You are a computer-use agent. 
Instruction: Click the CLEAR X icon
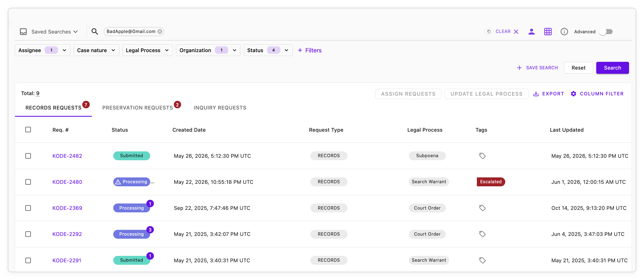516,32
